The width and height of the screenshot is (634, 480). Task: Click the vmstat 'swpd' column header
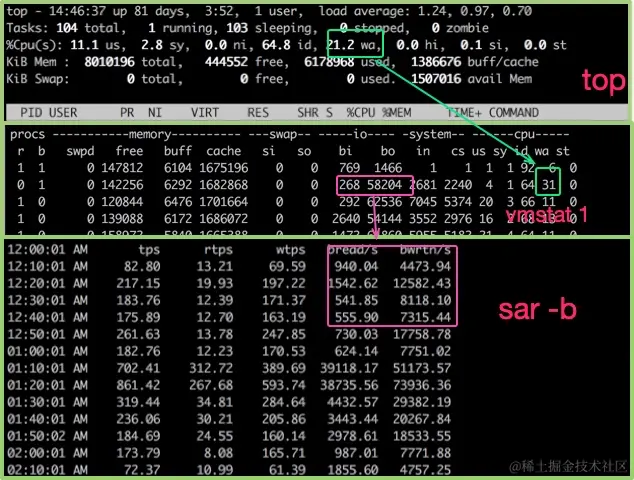click(x=80, y=151)
